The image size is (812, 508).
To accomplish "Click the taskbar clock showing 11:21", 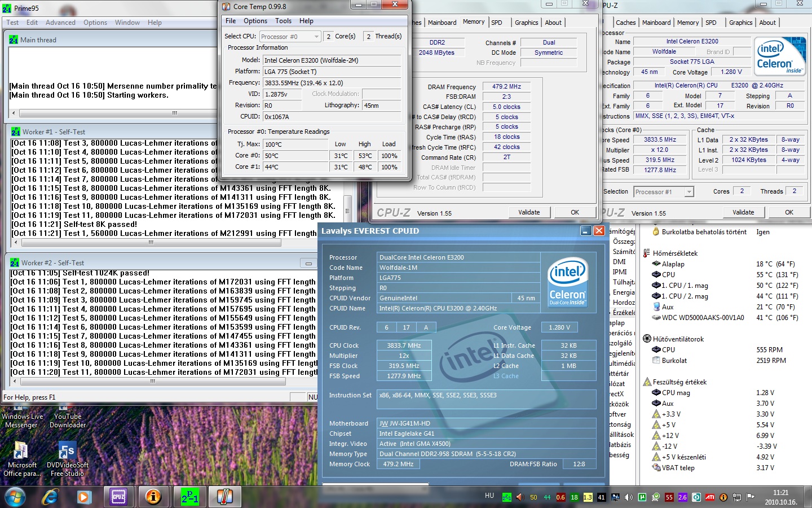I will pos(780,497).
